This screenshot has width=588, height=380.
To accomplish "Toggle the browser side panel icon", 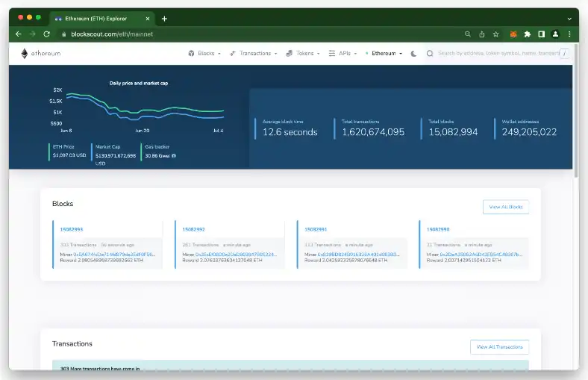I will click(542, 34).
